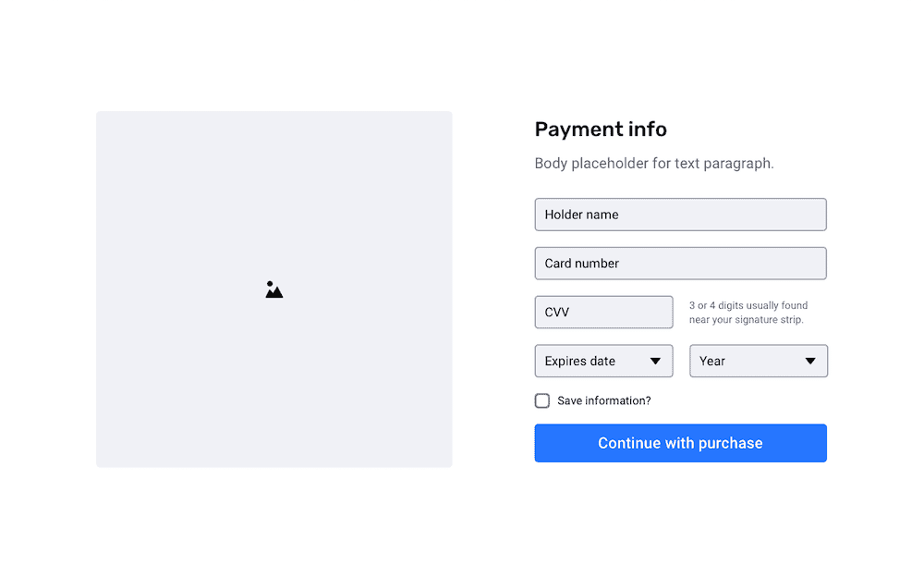Click the mountain image placeholder icon

274,289
